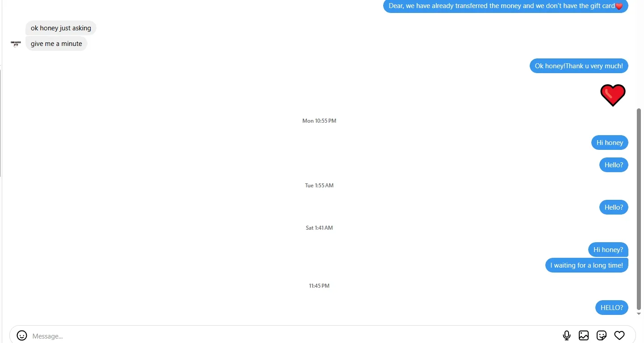Click the 'Hello?' bubble under Tue 1:55 AM
The height and width of the screenshot is (343, 644).
point(614,207)
